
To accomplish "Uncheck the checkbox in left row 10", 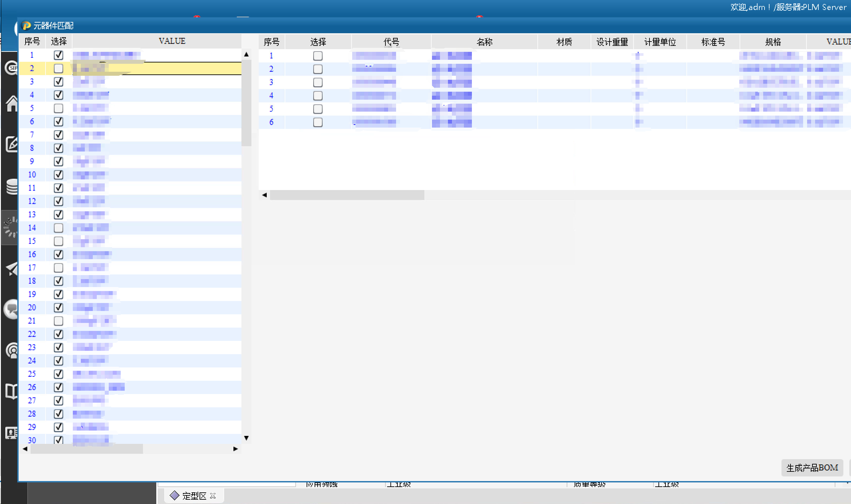I will [59, 174].
